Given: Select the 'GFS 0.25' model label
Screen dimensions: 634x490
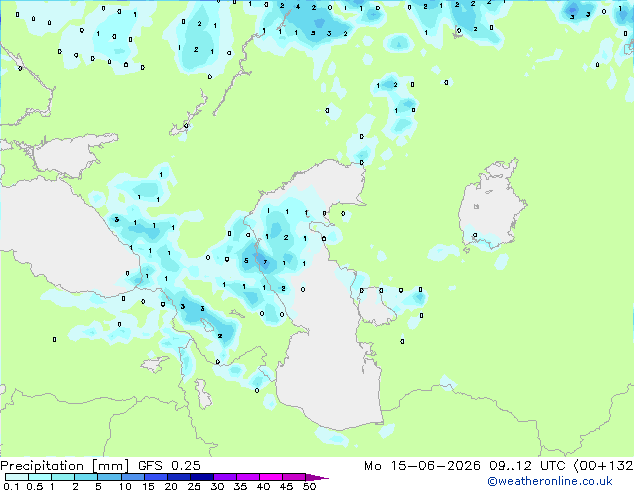Looking at the screenshot, I should 169,466.
